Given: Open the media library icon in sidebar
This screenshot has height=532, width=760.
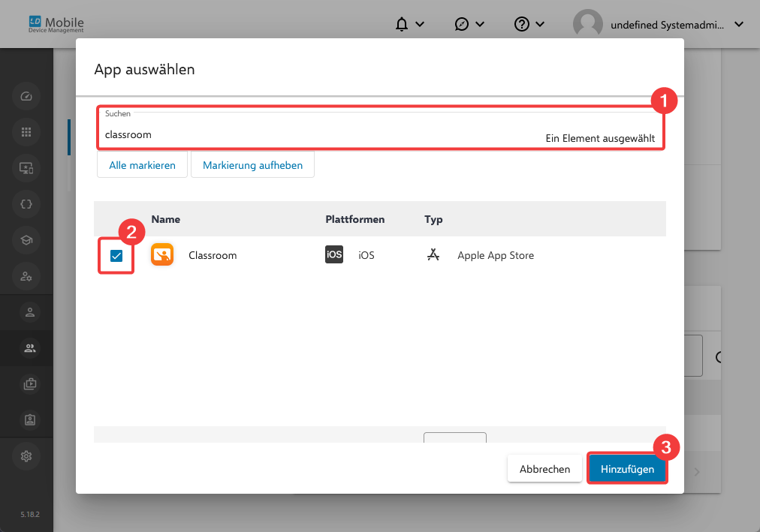Looking at the screenshot, I should (29, 384).
